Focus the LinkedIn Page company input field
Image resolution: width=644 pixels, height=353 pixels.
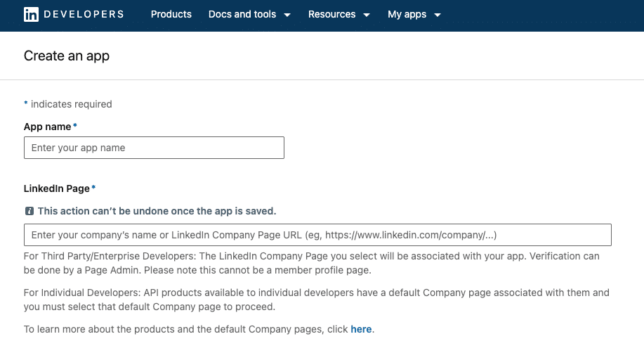point(317,235)
